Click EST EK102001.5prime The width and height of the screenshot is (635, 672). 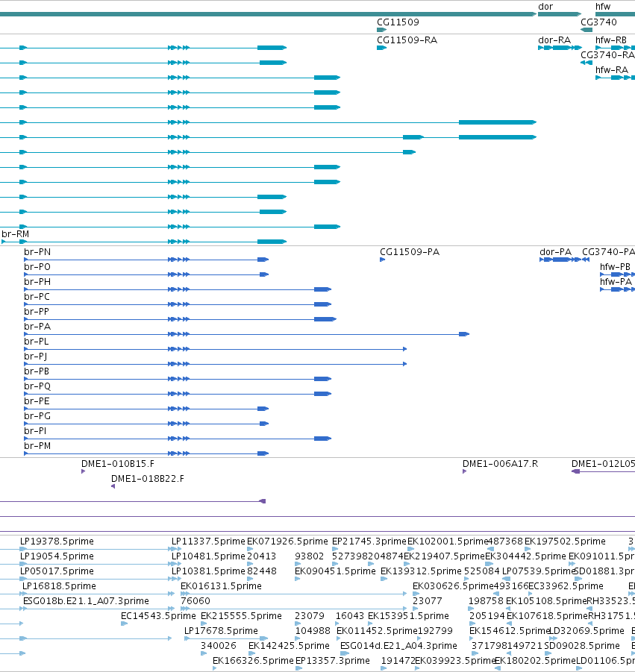448,541
